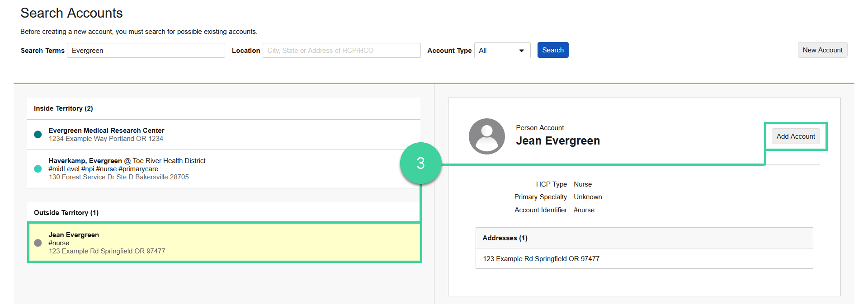Viewport: 868px width, 304px height.
Task: Focus the Search Terms field containing Evergreen
Action: point(146,51)
